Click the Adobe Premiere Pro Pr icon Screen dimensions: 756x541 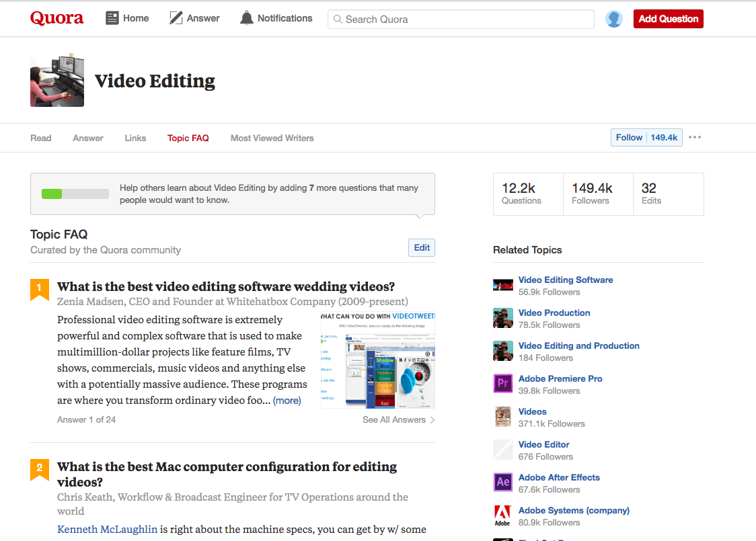coord(503,384)
